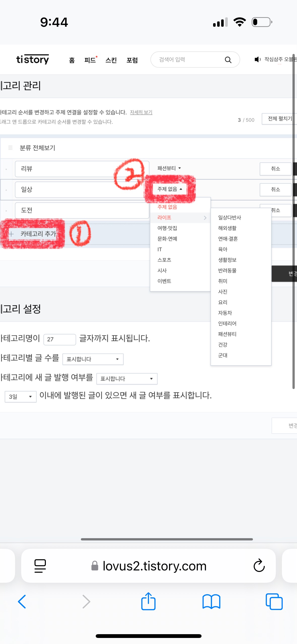Tap the search magnifier icon
Viewport: 297px width, 644px height.
pos(228,60)
